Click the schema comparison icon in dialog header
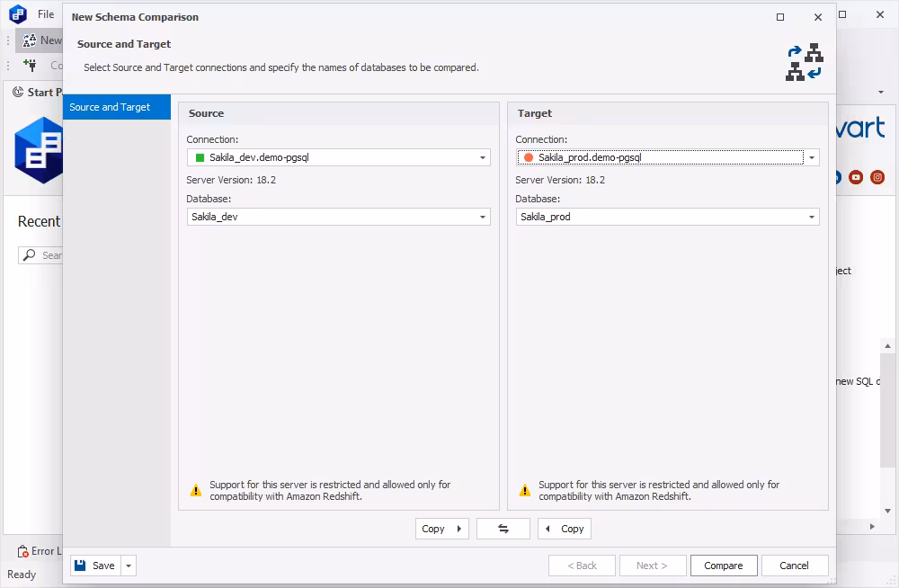Image resolution: width=899 pixels, height=588 pixels. [x=805, y=62]
